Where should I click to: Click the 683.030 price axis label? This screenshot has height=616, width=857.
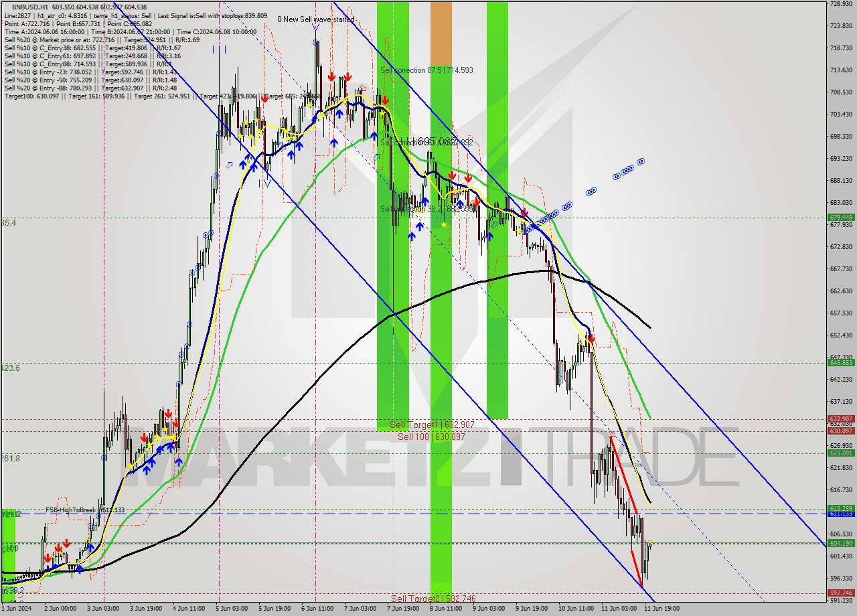(x=841, y=203)
